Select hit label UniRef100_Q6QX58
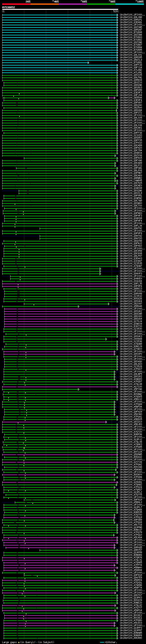Image resolution: width=146 pixels, height=644 pixels. click(131, 241)
